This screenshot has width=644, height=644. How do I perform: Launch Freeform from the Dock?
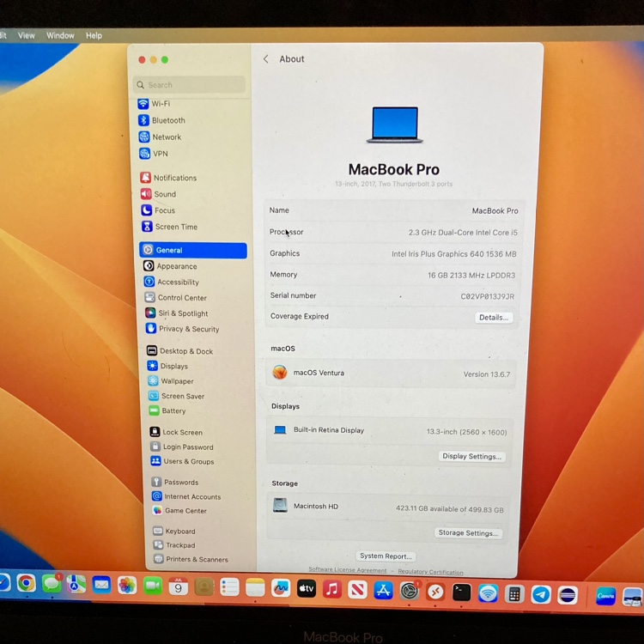[281, 589]
